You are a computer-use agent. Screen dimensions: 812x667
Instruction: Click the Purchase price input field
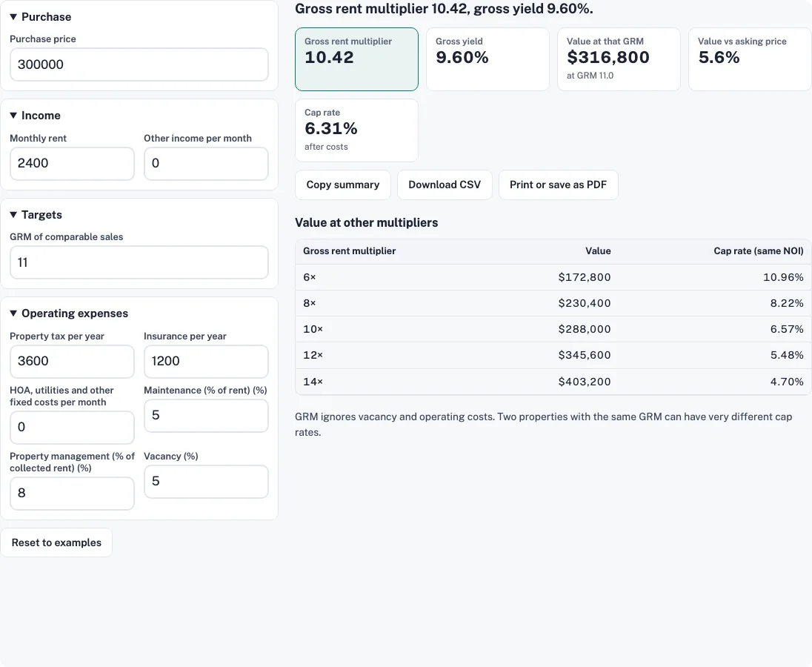pyautogui.click(x=139, y=64)
